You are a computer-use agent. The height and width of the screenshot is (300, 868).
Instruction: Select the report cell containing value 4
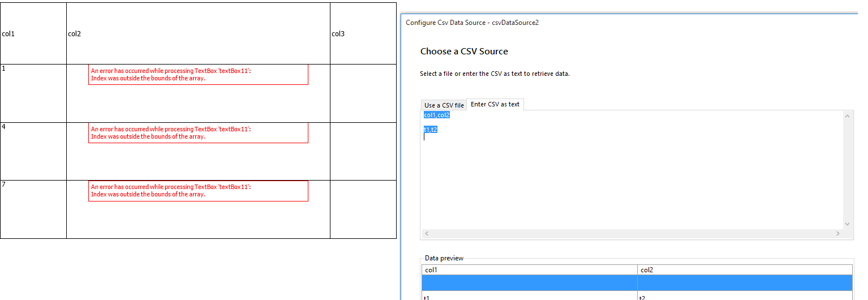(33, 151)
